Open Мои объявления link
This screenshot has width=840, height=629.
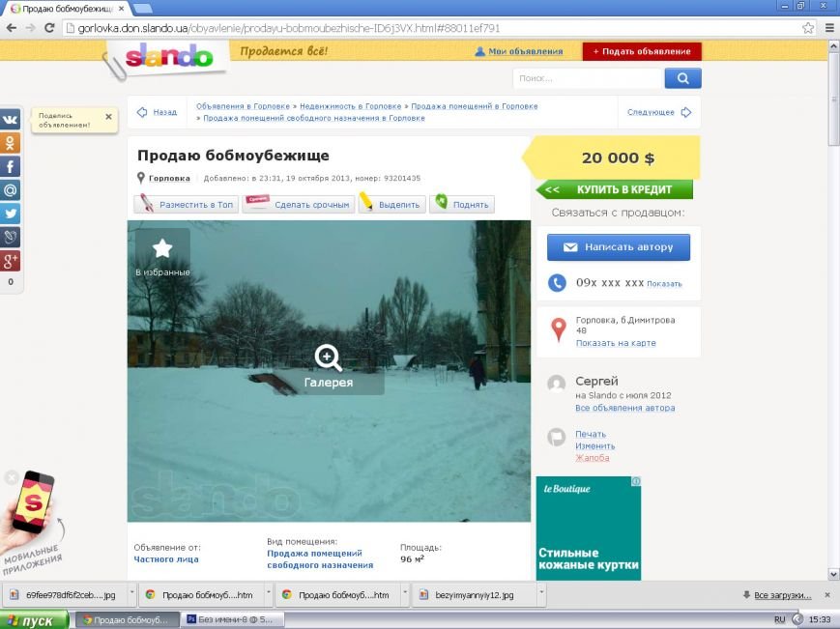pos(519,51)
